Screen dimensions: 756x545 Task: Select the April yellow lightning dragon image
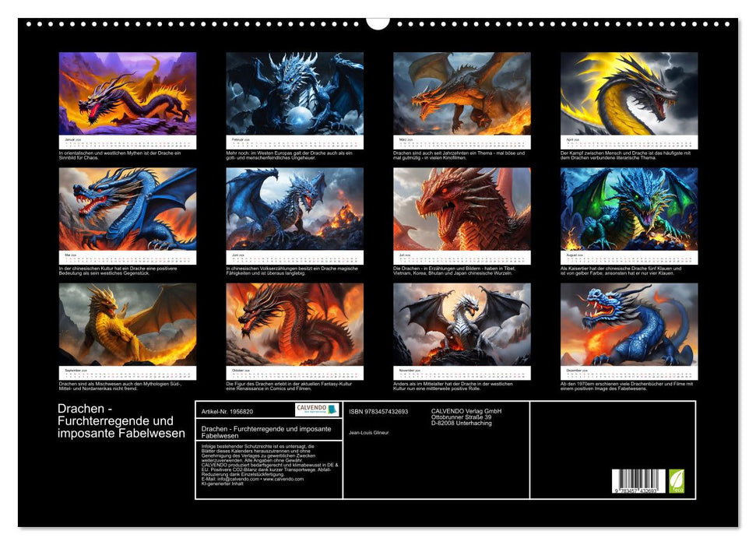pos(629,93)
